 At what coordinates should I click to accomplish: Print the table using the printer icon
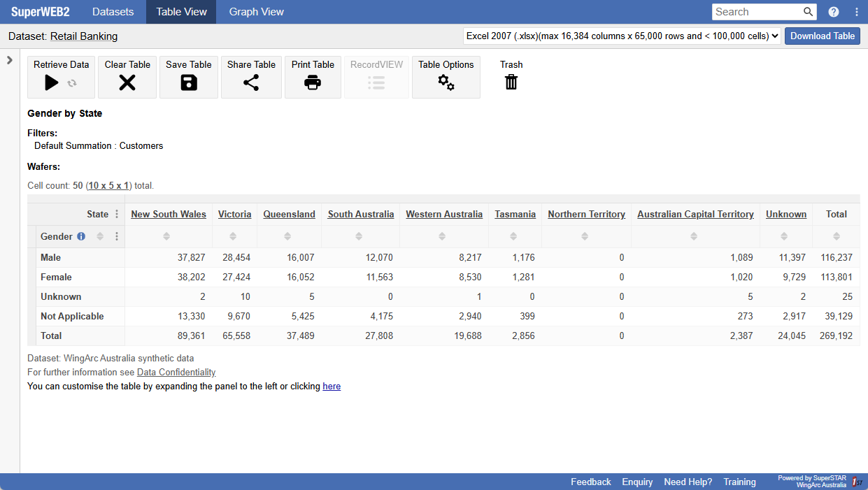click(312, 82)
